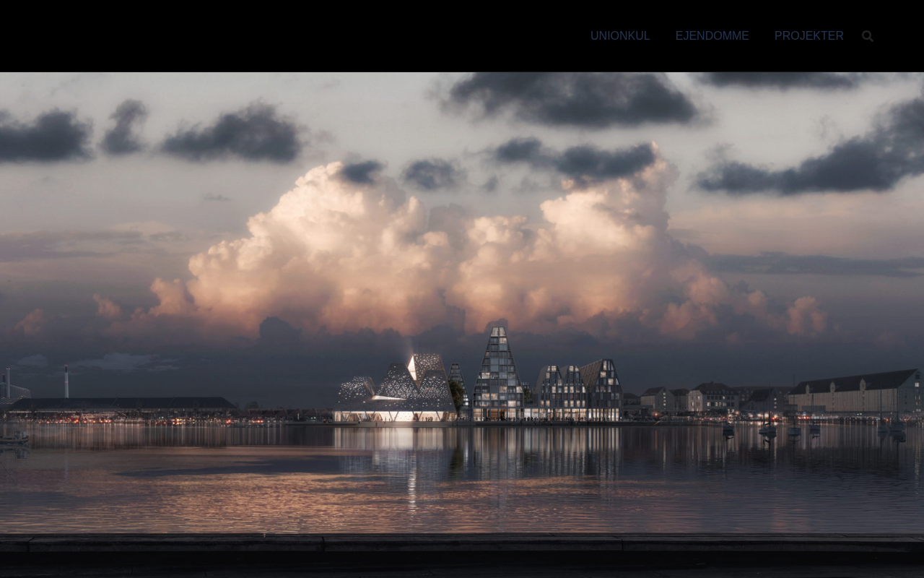The height and width of the screenshot is (578, 924).
Task: Open the UNIONKUL menu item
Action: [x=620, y=35]
